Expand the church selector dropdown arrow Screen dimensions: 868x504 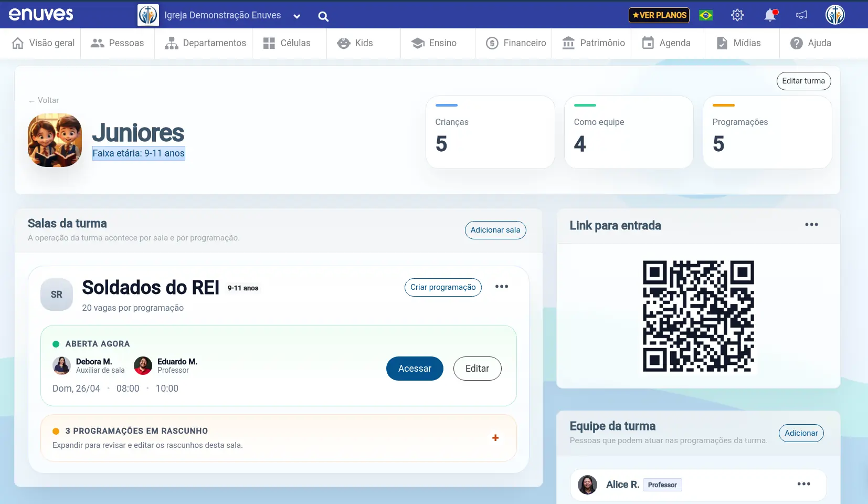(x=297, y=16)
